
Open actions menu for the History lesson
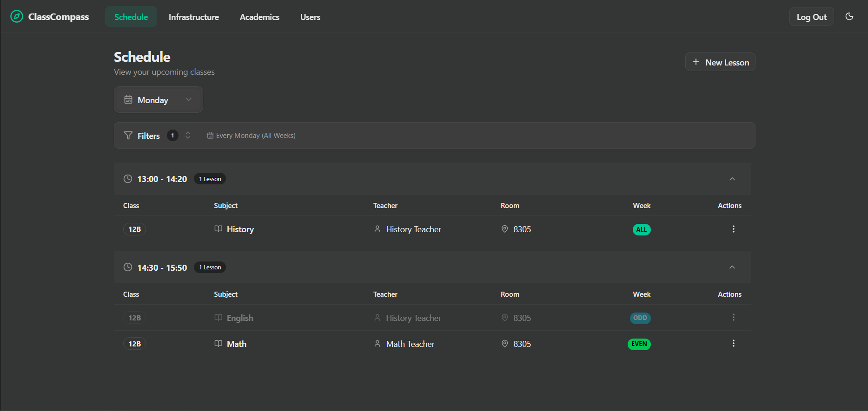pos(733,229)
